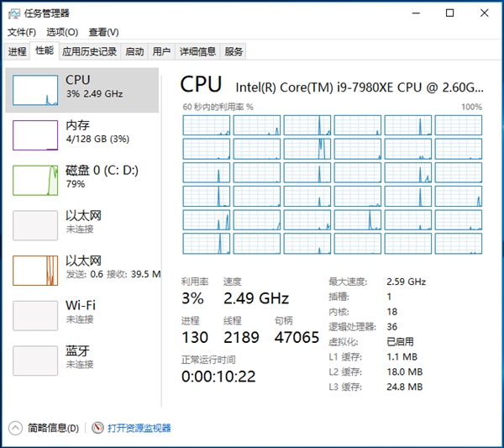The height and width of the screenshot is (448, 504).
Task: Select the Disk 0 (磁盘 0) thumbnail
Action: pos(35,179)
